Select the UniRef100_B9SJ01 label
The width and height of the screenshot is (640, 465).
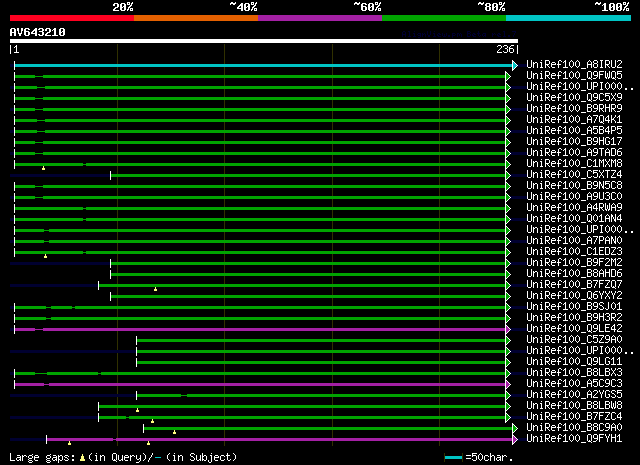[x=574, y=306]
